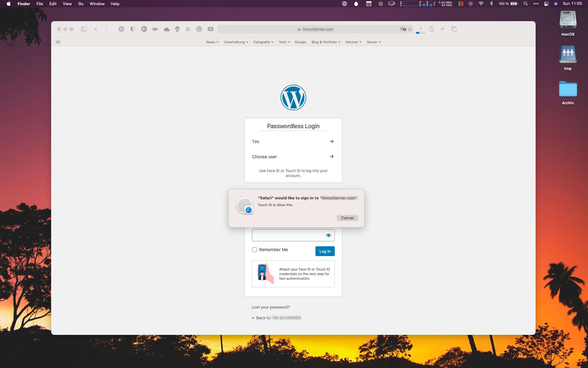This screenshot has height=368, width=588.
Task: Open the Window menu
Action: click(97, 4)
